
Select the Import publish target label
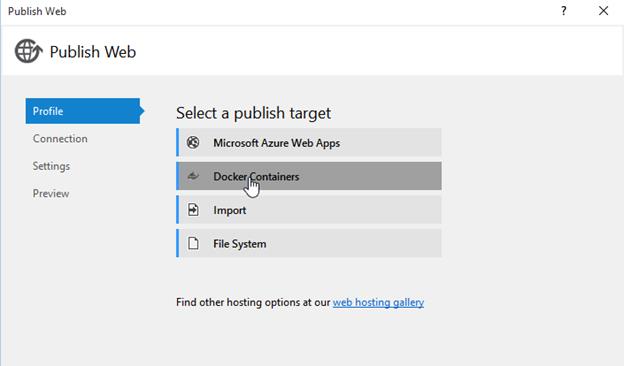pyautogui.click(x=230, y=210)
